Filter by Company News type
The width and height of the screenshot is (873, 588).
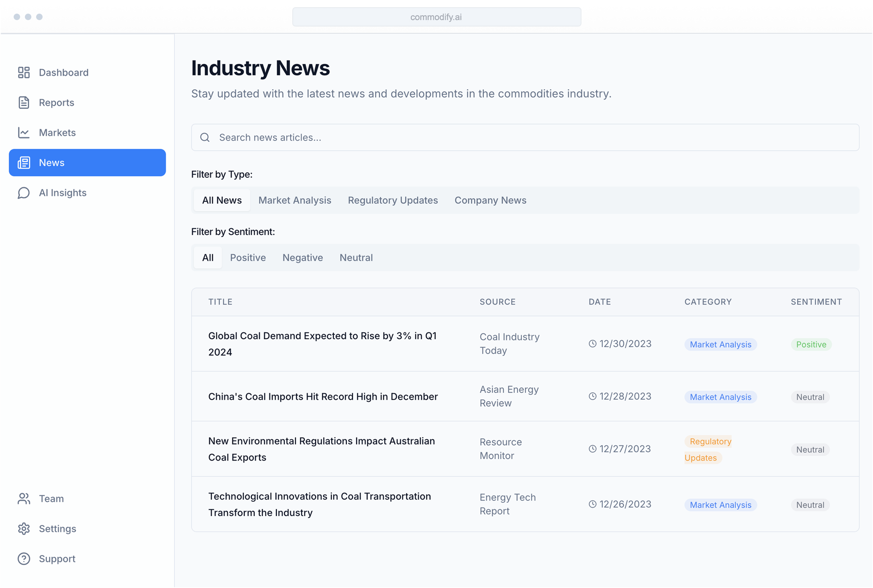pyautogui.click(x=490, y=200)
